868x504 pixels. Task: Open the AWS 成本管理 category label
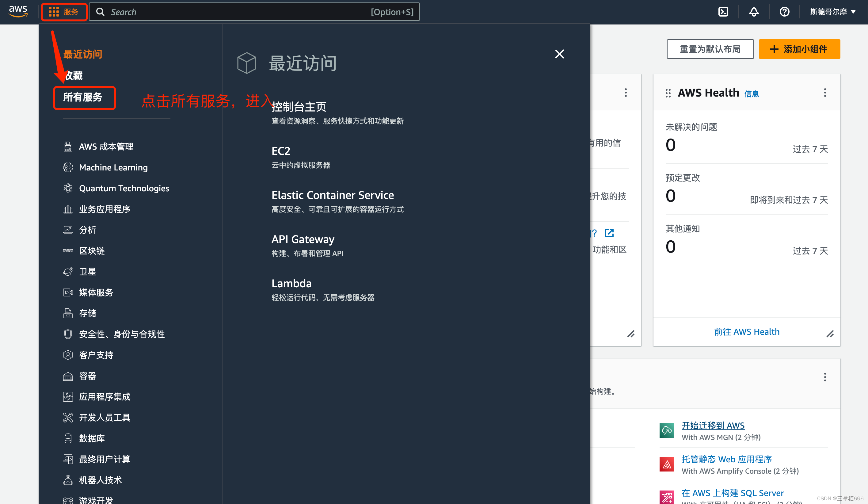tap(106, 147)
